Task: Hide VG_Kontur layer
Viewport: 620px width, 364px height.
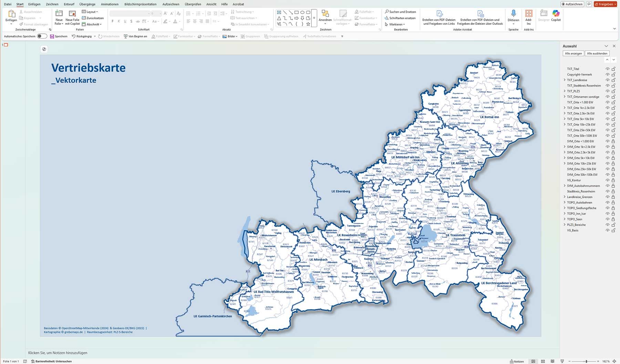Action: 608,180
